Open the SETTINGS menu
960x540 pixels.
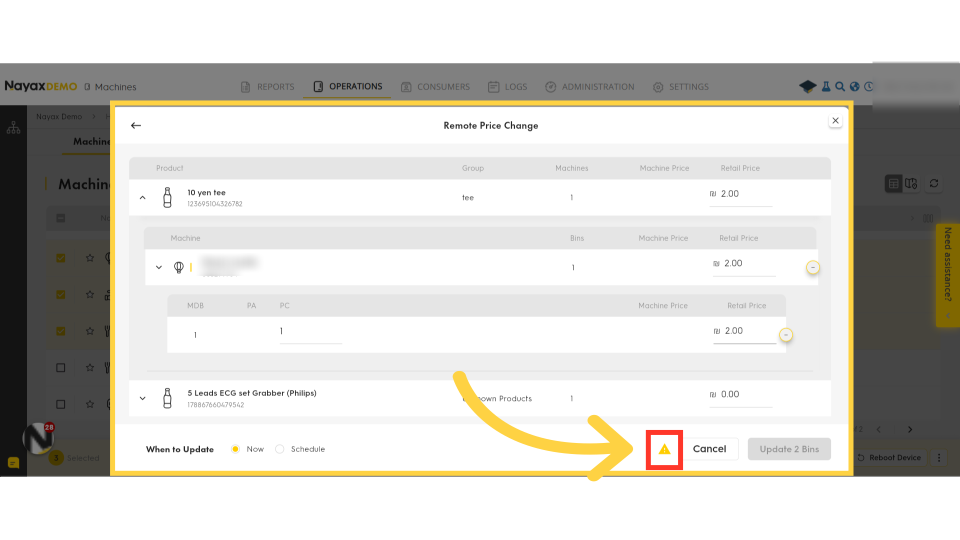tap(681, 87)
